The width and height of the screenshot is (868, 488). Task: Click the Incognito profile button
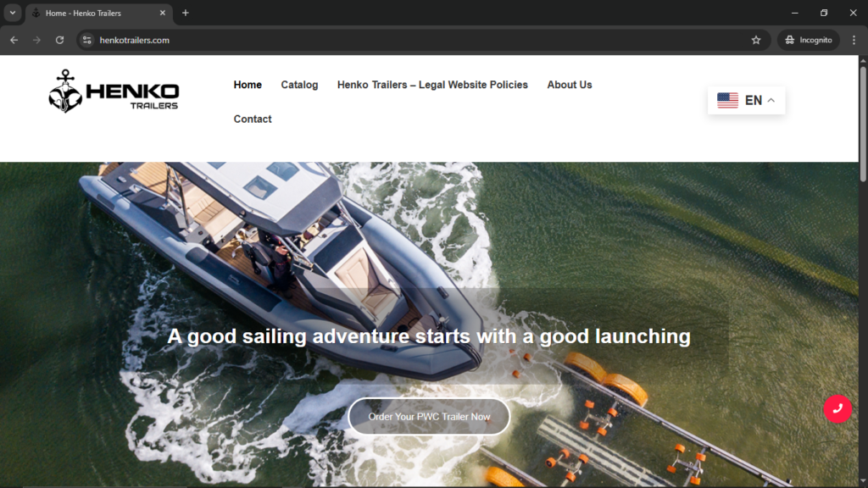pos(808,40)
